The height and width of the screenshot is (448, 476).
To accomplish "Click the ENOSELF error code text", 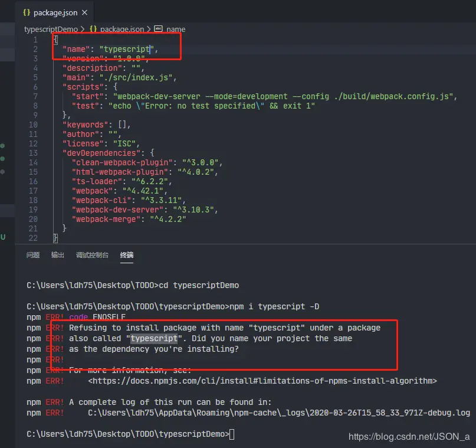I will tap(109, 317).
